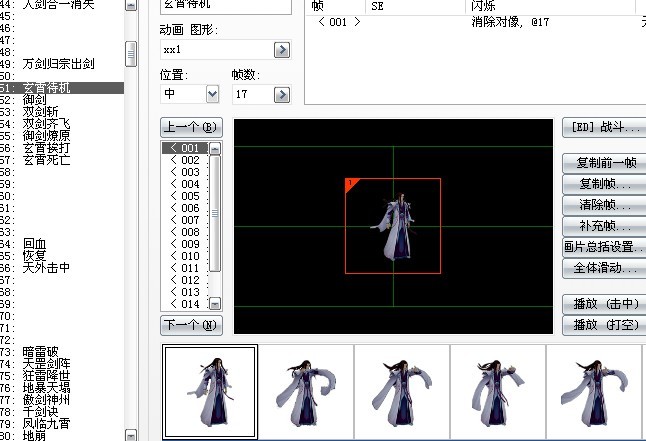Select the third character sprite thumbnail

click(402, 392)
